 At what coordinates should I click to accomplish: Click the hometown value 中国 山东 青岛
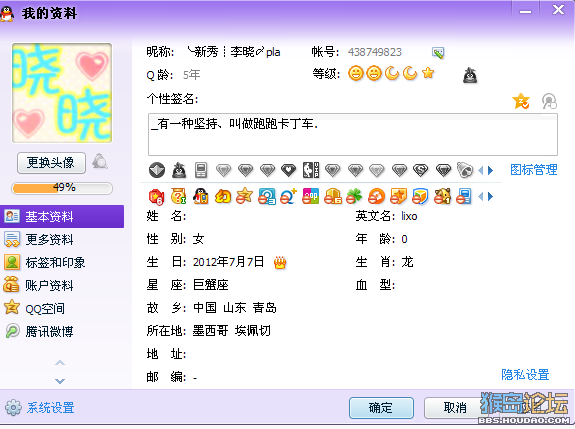pyautogui.click(x=235, y=308)
